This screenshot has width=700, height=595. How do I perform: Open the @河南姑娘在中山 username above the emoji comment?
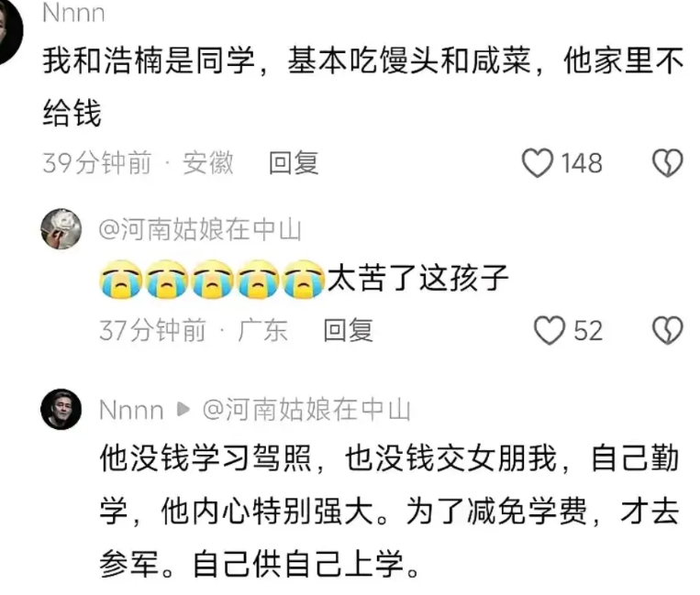[x=200, y=229]
